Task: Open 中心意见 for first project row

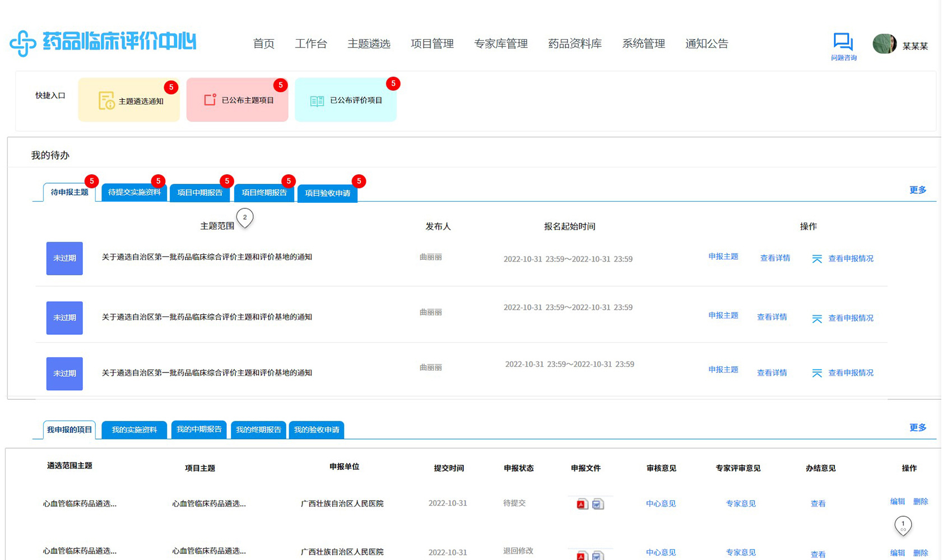Action: tap(661, 503)
